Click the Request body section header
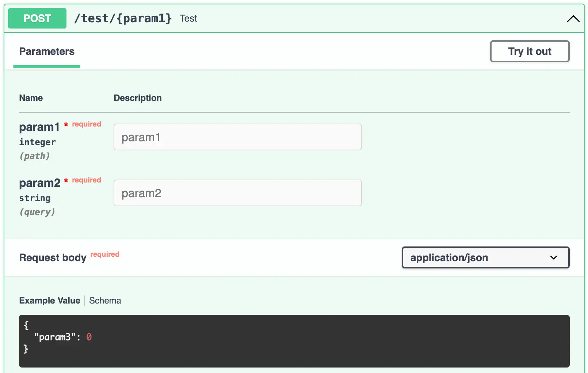The image size is (588, 373). pyautogui.click(x=53, y=257)
